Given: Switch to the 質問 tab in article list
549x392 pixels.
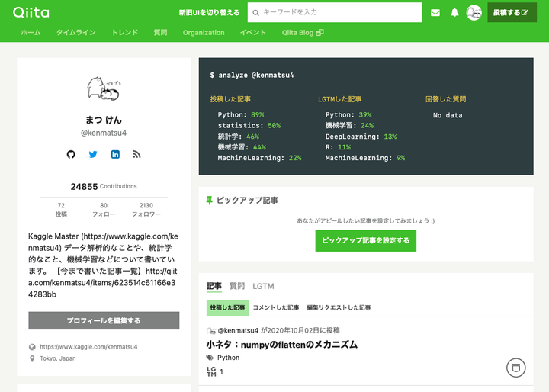Looking at the screenshot, I should pyautogui.click(x=237, y=286).
